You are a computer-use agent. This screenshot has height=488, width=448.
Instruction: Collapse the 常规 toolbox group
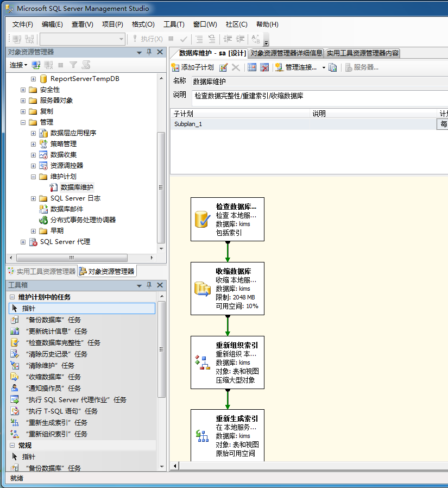click(12, 446)
